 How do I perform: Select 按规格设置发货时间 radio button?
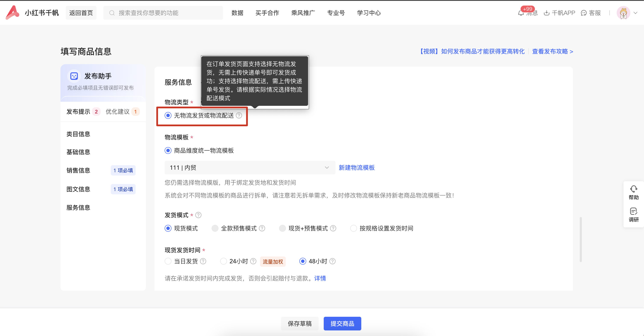[x=354, y=228]
